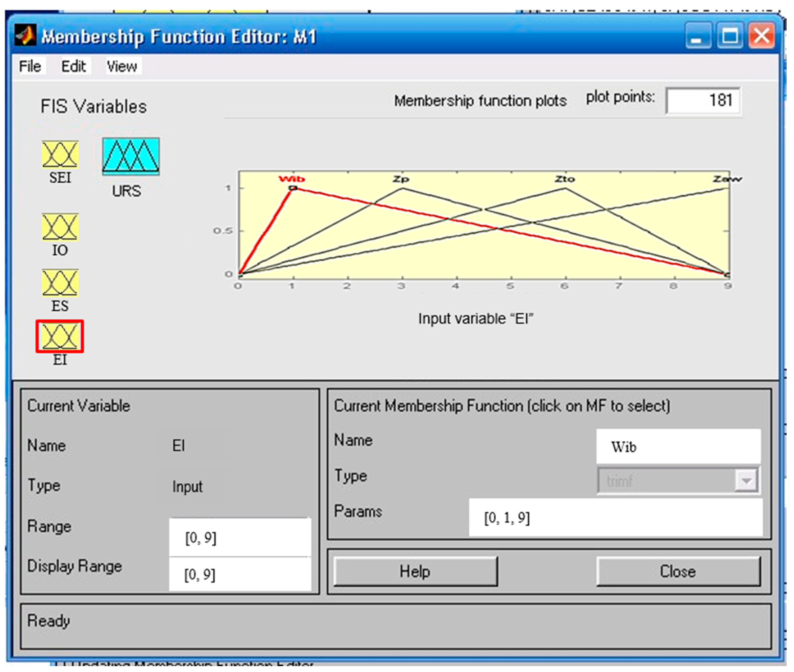
Task: Open the View menu
Action: pyautogui.click(x=122, y=66)
